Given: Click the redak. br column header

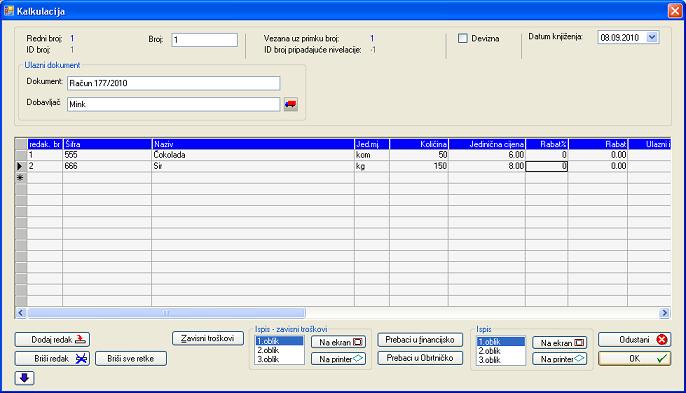Looking at the screenshot, I should 45,144.
